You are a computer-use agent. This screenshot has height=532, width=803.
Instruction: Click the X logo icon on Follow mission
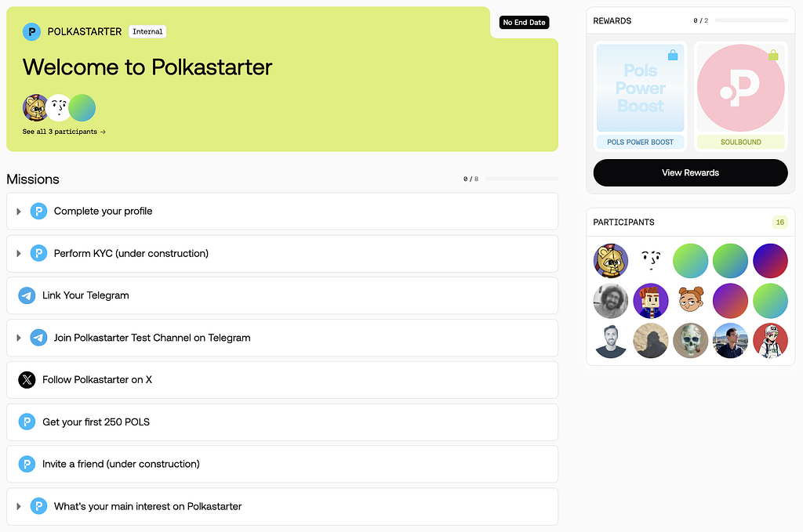27,379
